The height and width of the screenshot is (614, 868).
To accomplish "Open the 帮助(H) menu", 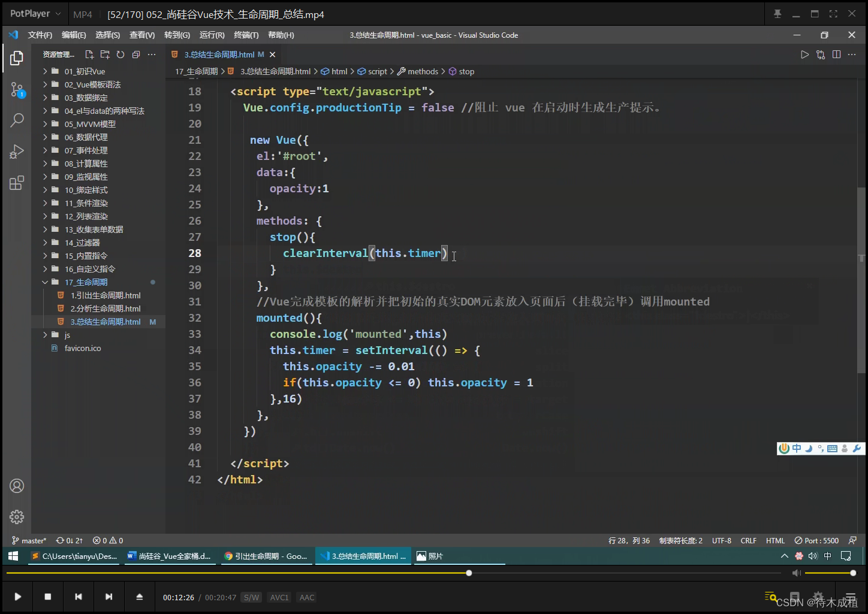I will (281, 35).
